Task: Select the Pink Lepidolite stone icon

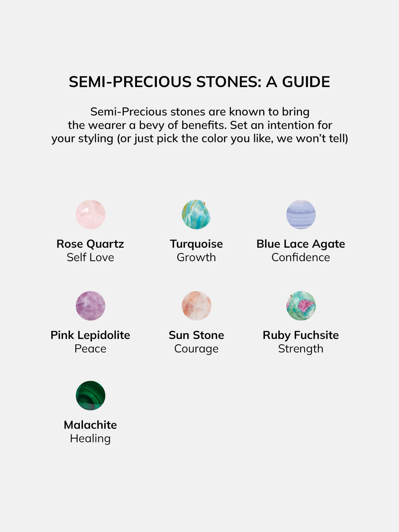Action: click(x=90, y=306)
